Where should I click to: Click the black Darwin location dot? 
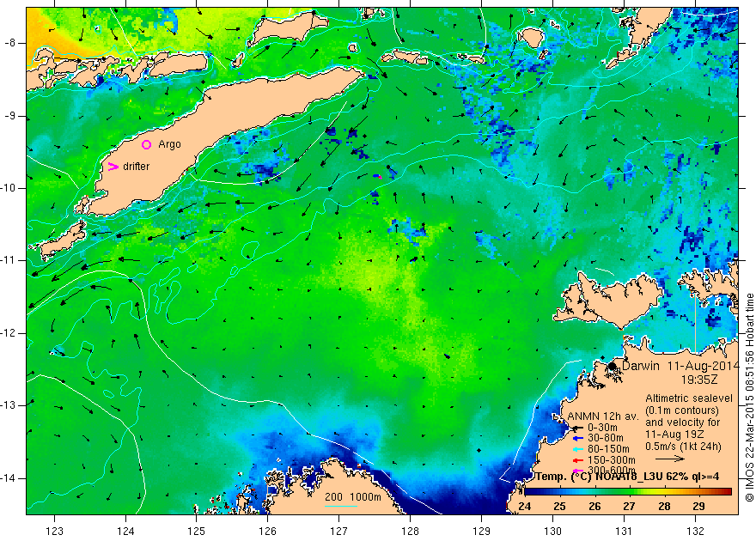[x=612, y=366]
